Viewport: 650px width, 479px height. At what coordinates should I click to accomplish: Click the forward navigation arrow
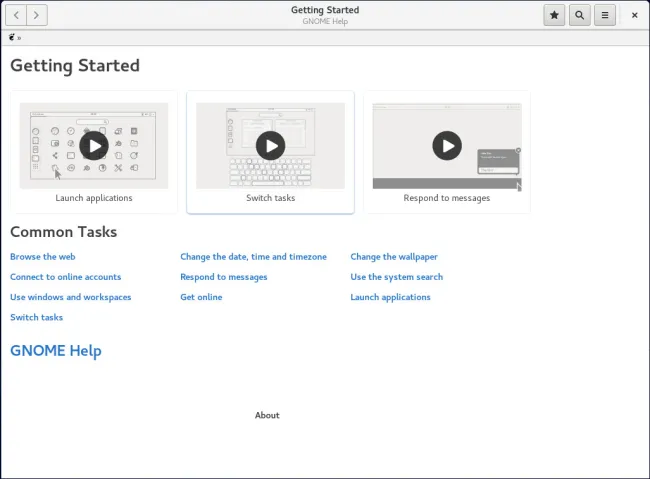click(x=37, y=15)
